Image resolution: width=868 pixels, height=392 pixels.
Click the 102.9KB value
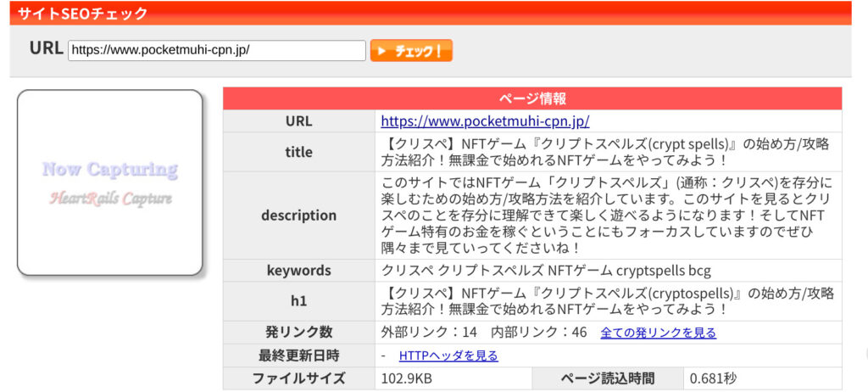(406, 378)
